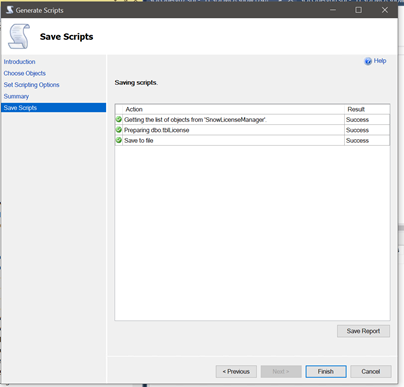Open the Set Scripting Options step

coord(31,85)
